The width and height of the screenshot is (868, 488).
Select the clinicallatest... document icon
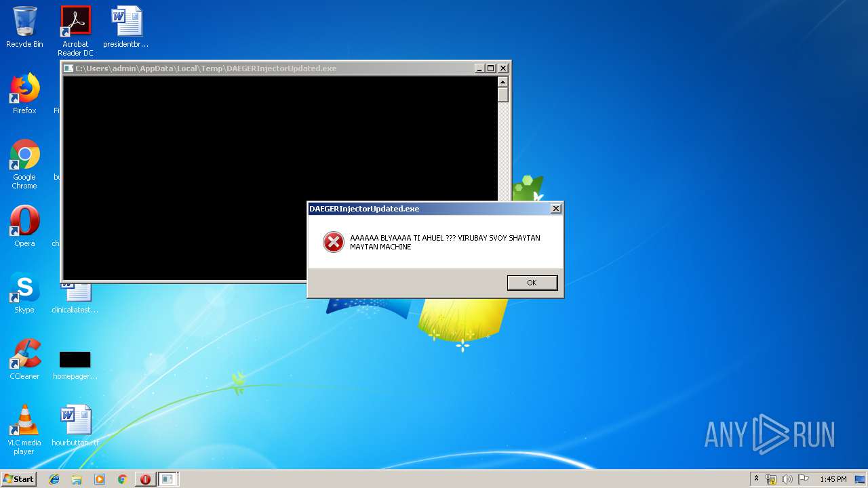(75, 298)
